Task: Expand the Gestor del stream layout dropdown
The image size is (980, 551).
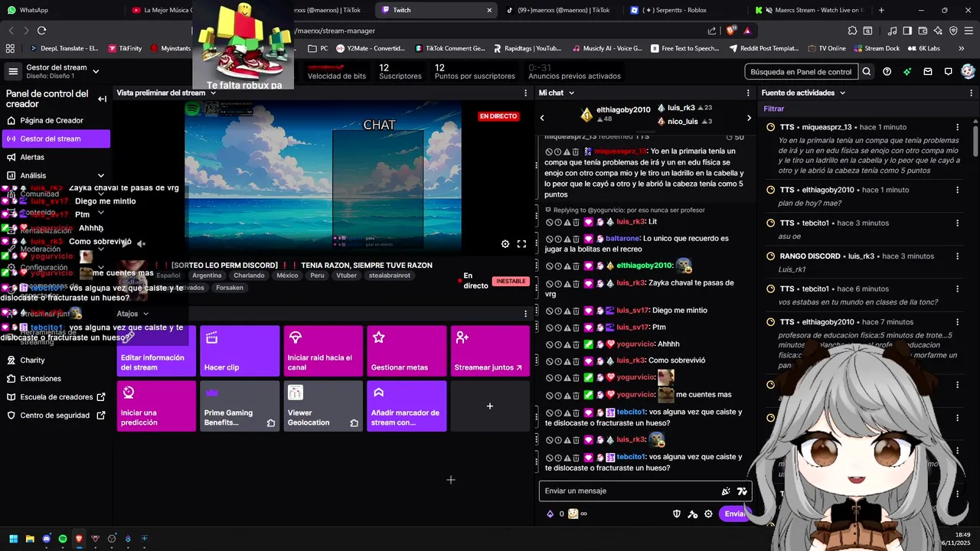Action: [x=96, y=71]
